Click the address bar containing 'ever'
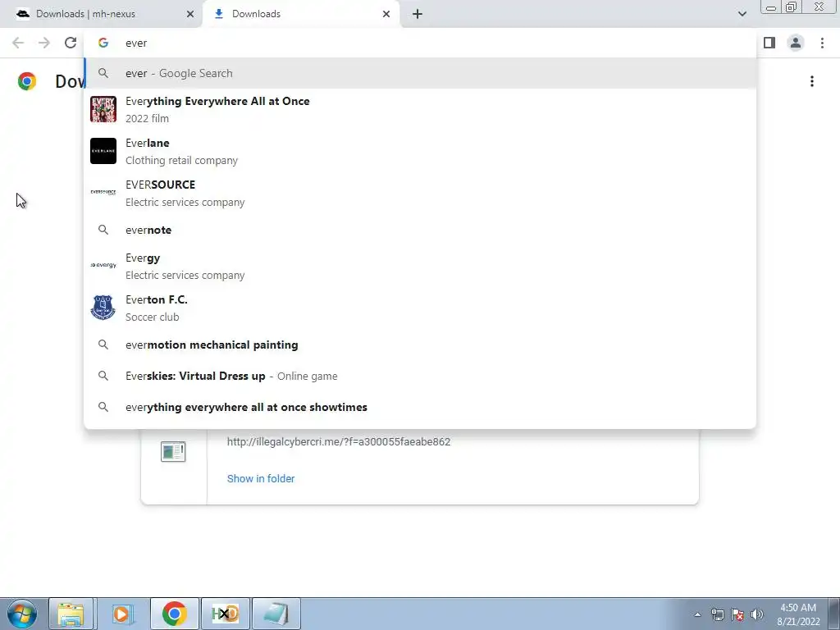Viewport: 840px width, 630px height. click(x=420, y=43)
